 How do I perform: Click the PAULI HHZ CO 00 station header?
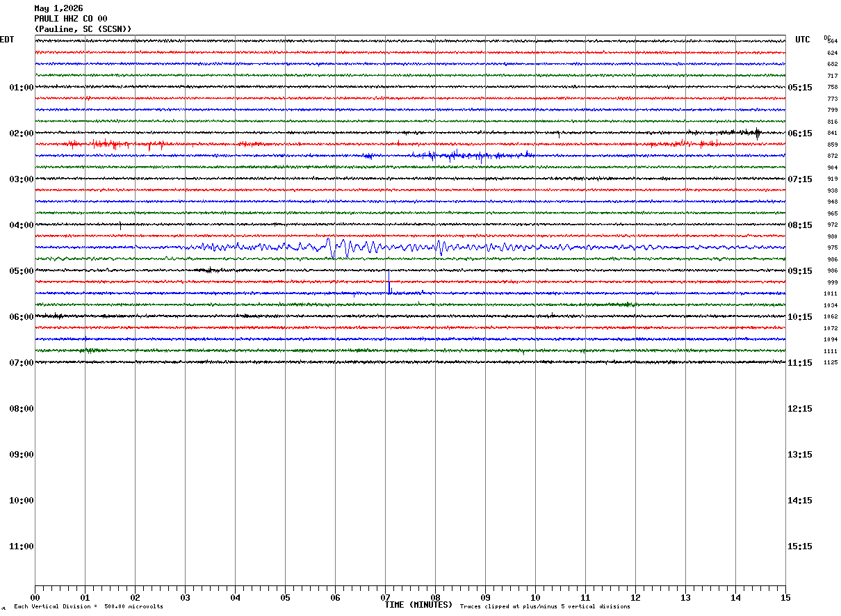point(71,19)
